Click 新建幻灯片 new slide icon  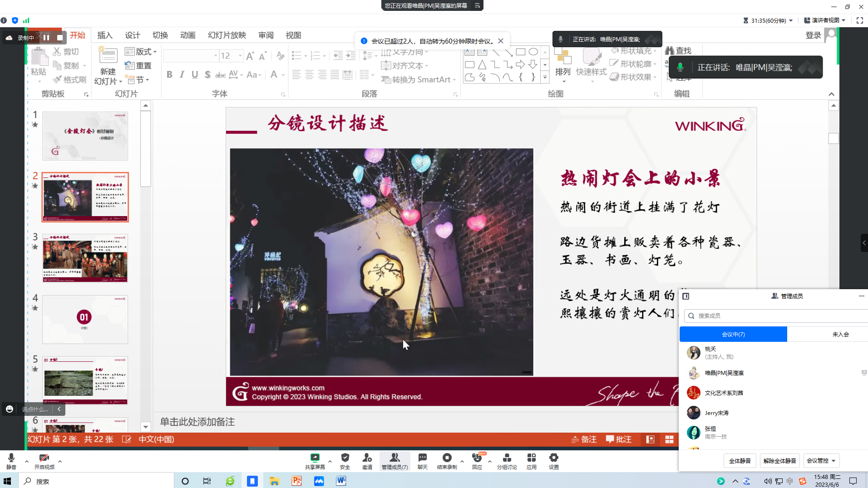click(108, 55)
